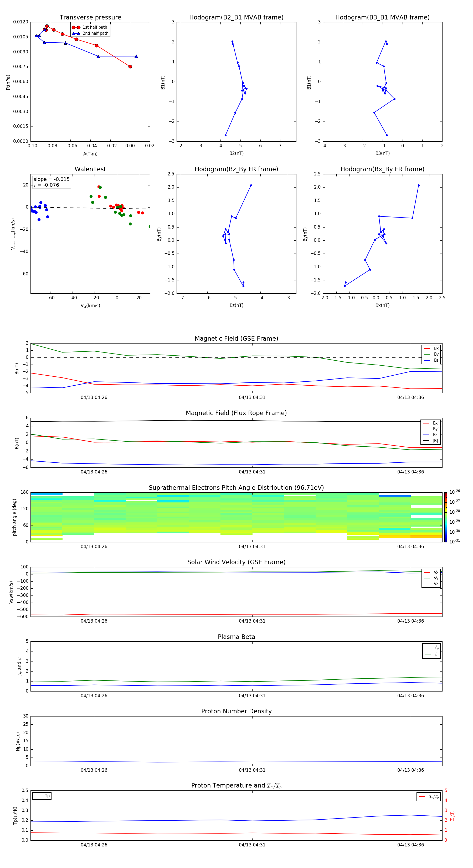Select the Vz velocity legend entry
This screenshot has width=473, height=868.
tap(431, 584)
